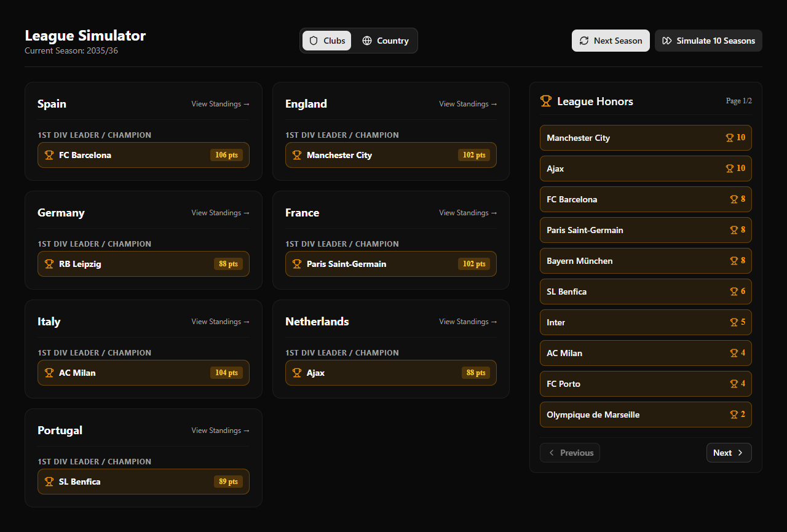The image size is (787, 532).
Task: Click the trophy icon next to FC Barcelona champion
Action: click(x=49, y=155)
